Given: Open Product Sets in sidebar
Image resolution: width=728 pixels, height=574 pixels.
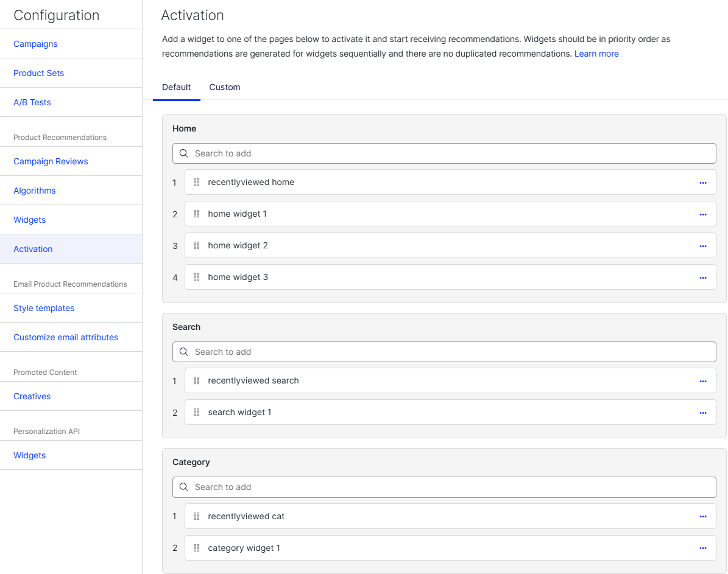Looking at the screenshot, I should click(x=38, y=73).
